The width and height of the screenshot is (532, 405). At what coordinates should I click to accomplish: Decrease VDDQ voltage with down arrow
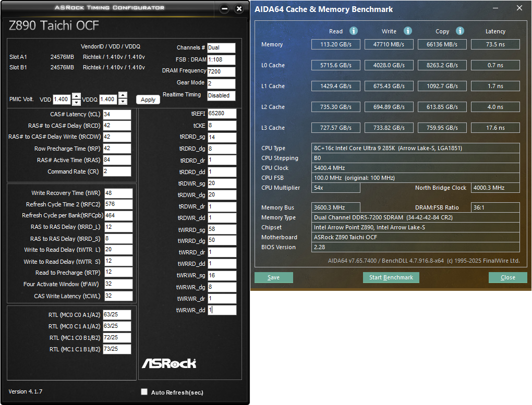click(123, 102)
